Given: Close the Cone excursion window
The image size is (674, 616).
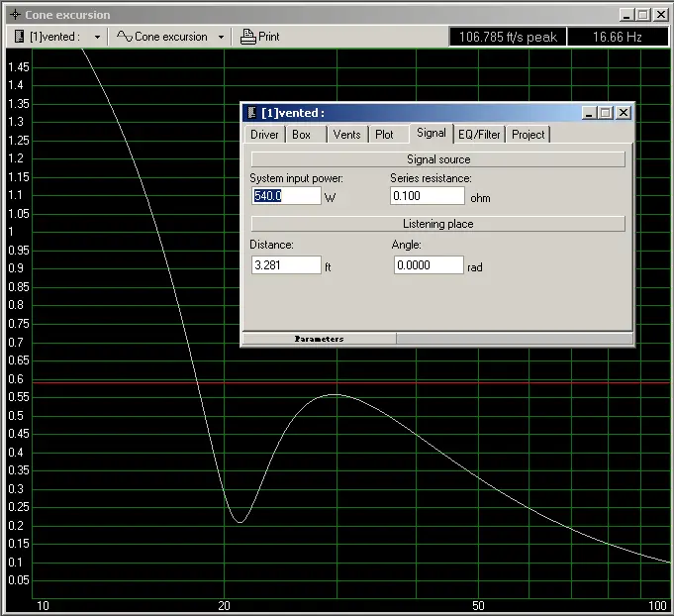Looking at the screenshot, I should [661, 15].
